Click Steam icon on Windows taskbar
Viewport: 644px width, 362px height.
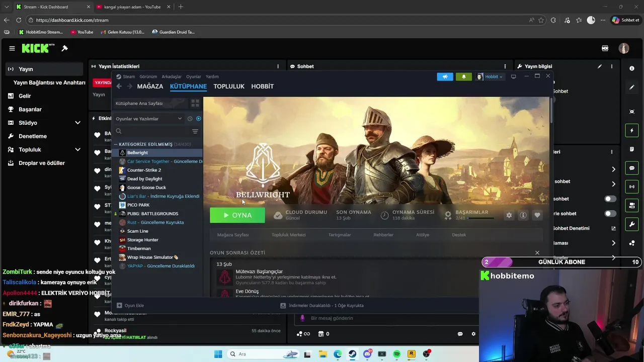[x=352, y=354]
